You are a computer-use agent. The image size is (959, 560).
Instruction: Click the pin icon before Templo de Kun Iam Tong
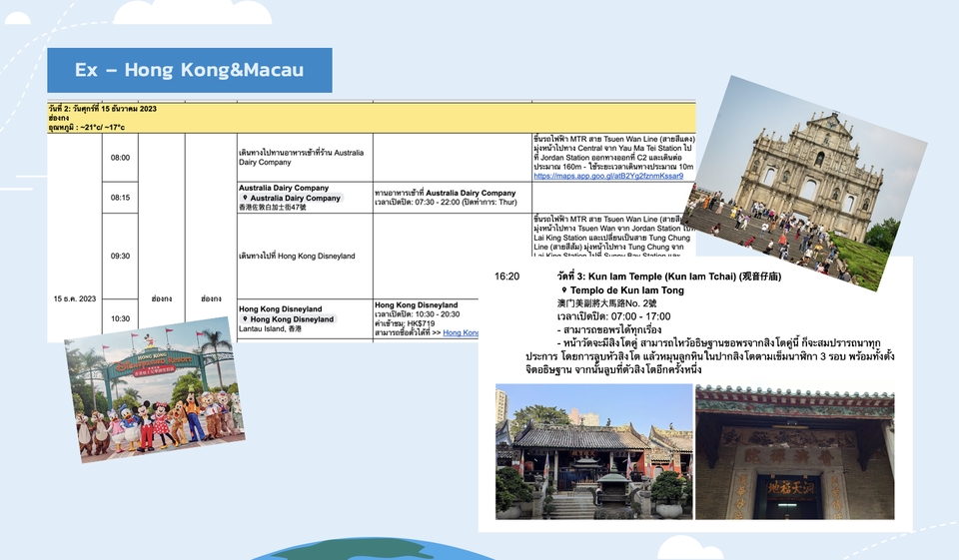click(x=563, y=290)
